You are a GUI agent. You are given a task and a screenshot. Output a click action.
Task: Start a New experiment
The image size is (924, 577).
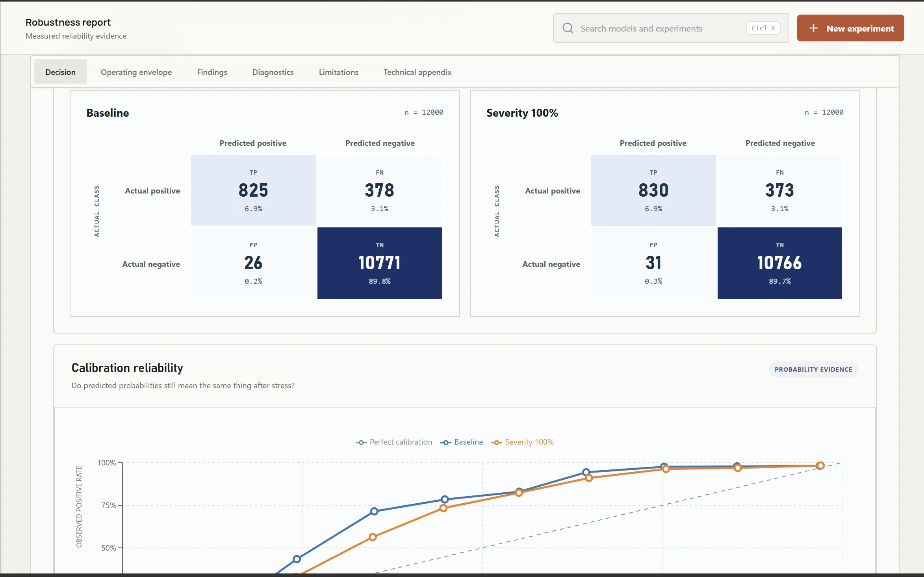click(x=851, y=28)
